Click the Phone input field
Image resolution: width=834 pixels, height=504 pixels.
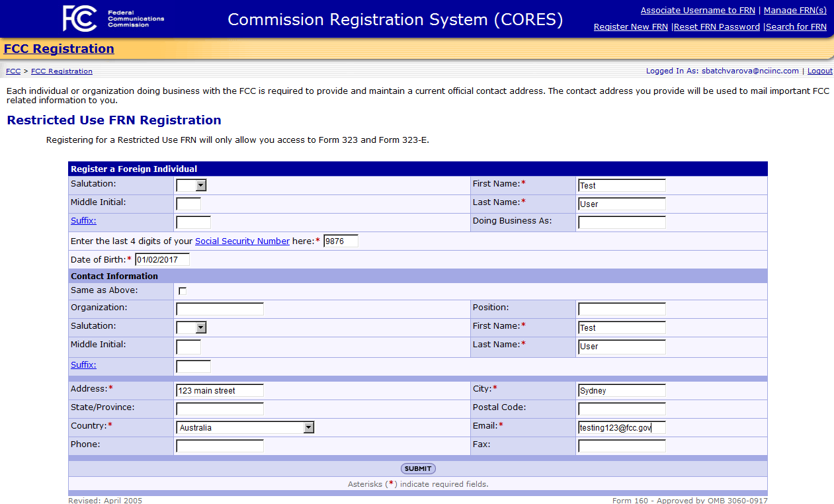coord(220,446)
